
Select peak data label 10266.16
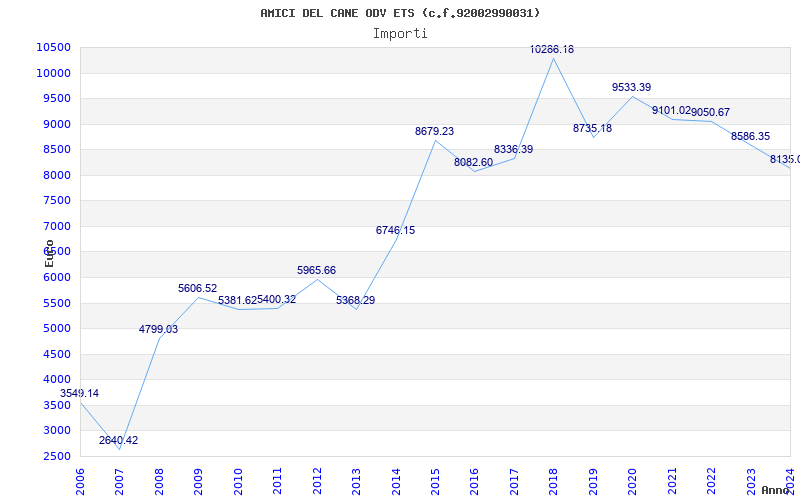tap(552, 49)
